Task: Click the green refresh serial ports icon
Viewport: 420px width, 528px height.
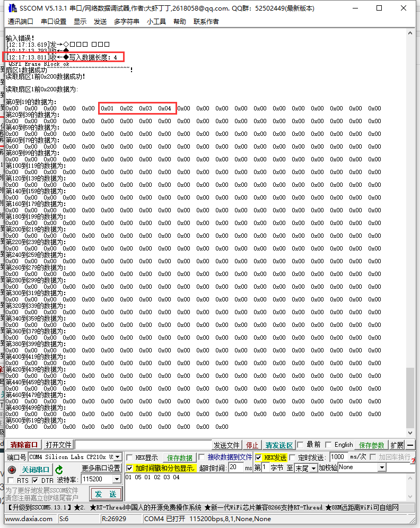Action: click(59, 470)
